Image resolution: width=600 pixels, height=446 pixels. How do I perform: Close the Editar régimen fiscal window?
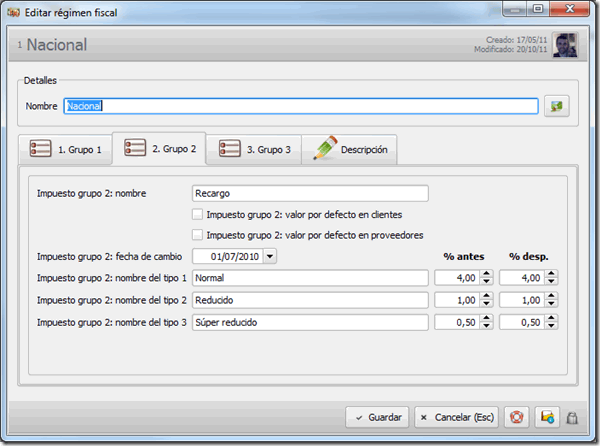tap(569, 8)
